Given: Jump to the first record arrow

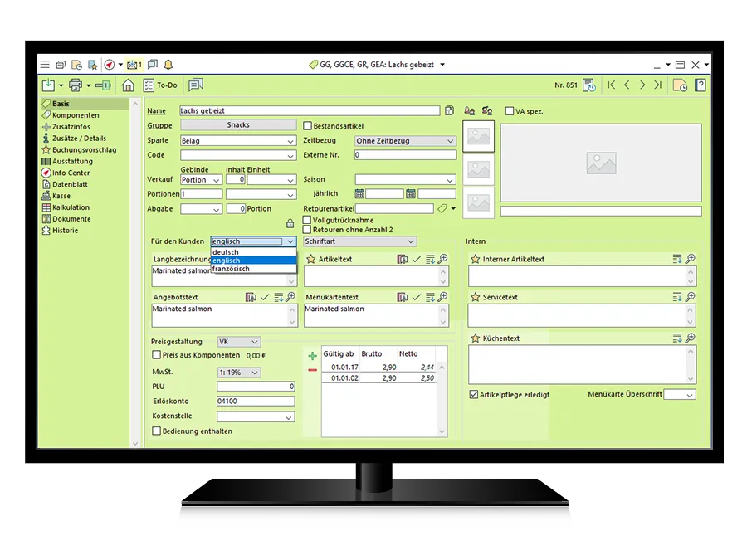Looking at the screenshot, I should (x=612, y=85).
